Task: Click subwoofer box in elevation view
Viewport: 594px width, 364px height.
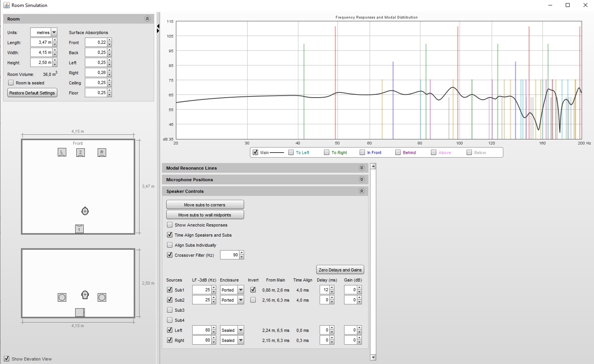Action: click(x=80, y=312)
